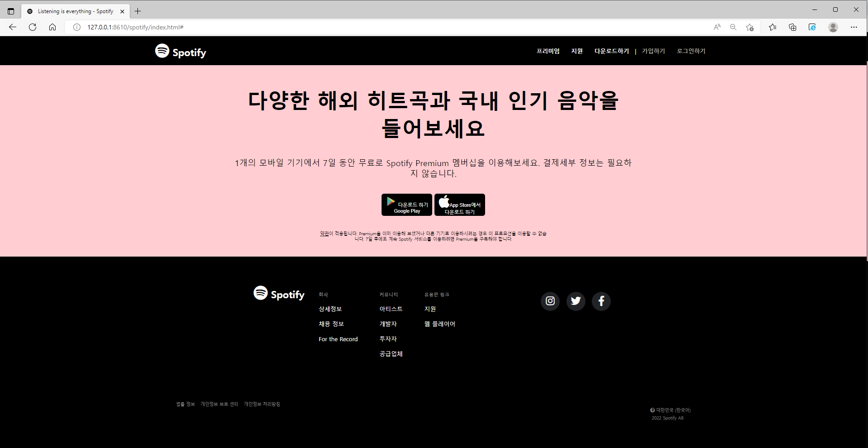This screenshot has height=448, width=868.
Task: Open a new browser tab
Action: click(138, 11)
